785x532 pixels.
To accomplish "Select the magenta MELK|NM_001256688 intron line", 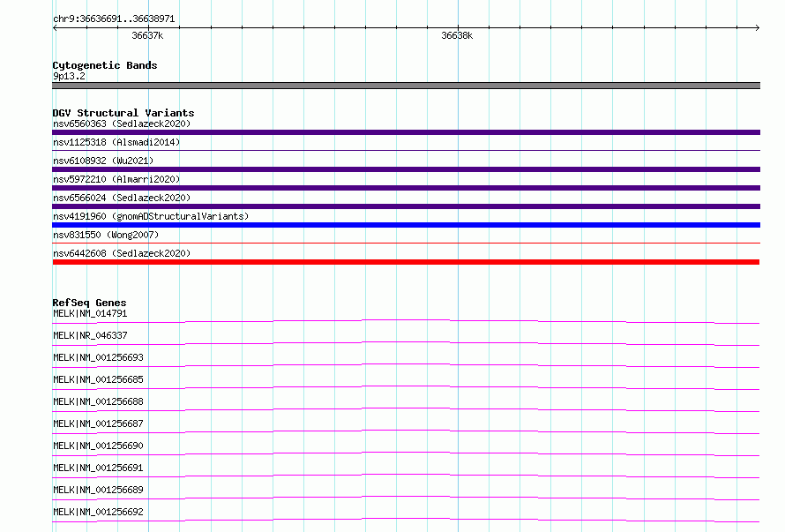I will (x=406, y=409).
